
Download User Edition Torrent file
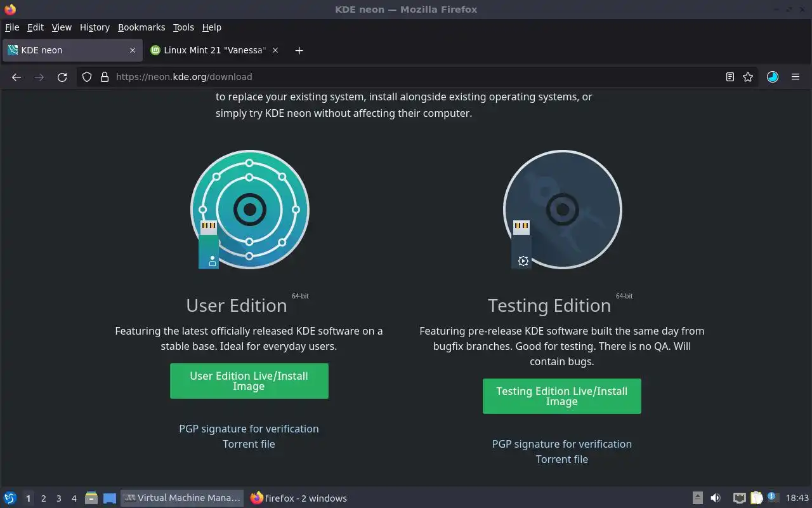tap(249, 444)
